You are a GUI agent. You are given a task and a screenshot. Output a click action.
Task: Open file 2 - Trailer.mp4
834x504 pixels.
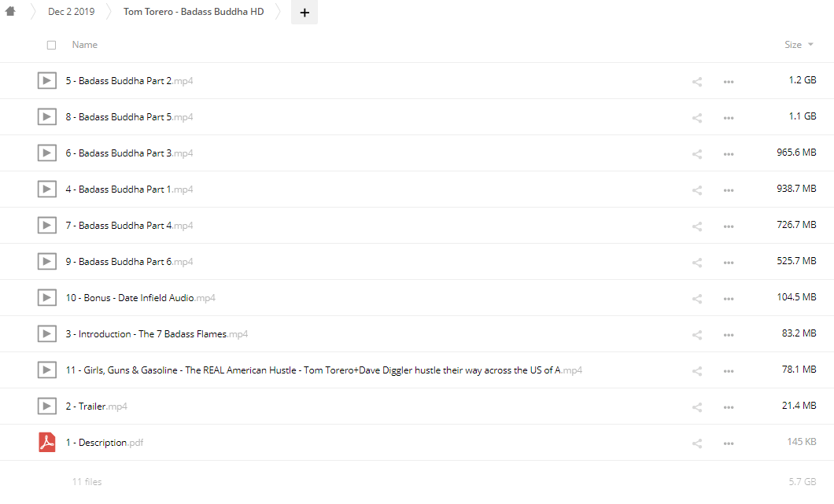tap(96, 407)
